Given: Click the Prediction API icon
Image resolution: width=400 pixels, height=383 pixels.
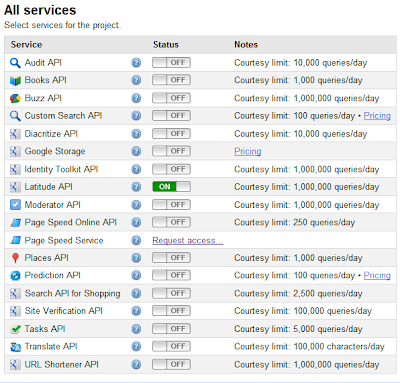Looking at the screenshot, I should point(15,276).
